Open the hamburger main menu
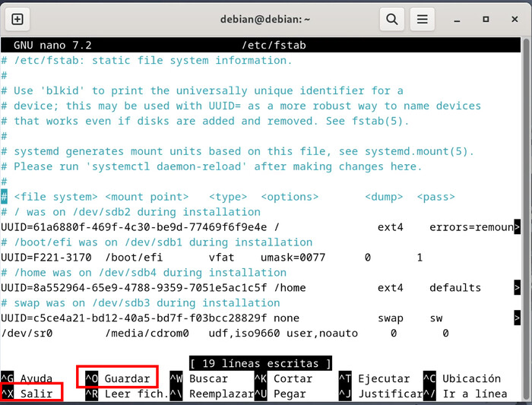The width and height of the screenshot is (532, 405). (x=422, y=19)
